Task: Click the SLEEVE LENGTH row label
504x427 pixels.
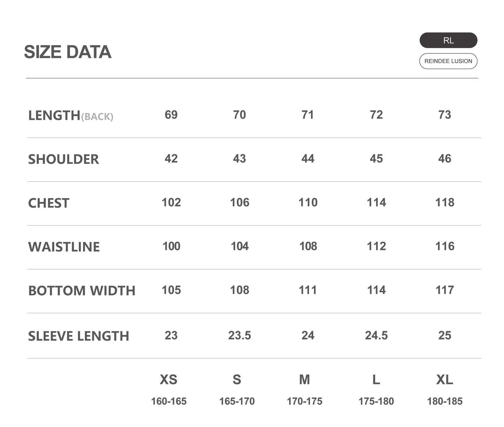Action: click(x=78, y=336)
